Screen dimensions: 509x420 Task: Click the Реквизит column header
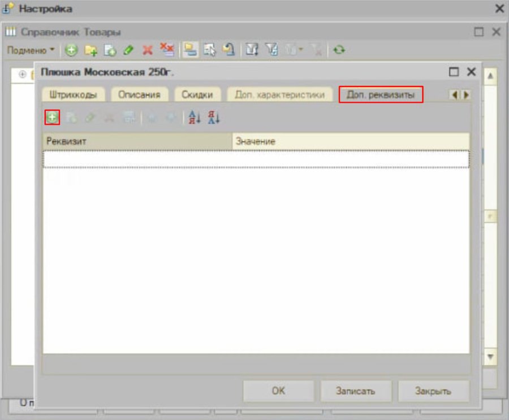point(137,141)
